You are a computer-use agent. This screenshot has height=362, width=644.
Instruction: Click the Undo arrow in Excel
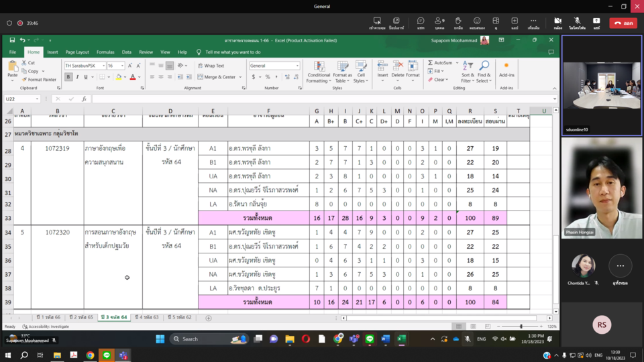(22, 40)
